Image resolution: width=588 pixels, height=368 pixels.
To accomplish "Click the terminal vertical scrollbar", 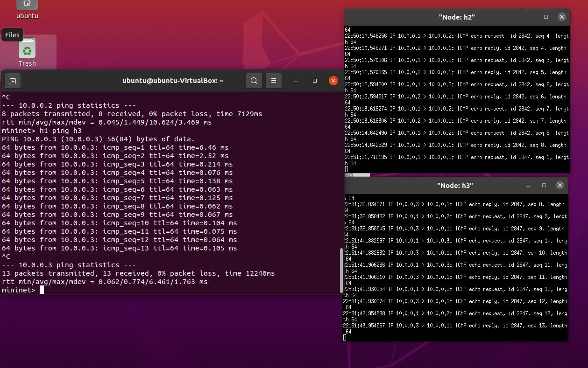I will click(x=341, y=270).
